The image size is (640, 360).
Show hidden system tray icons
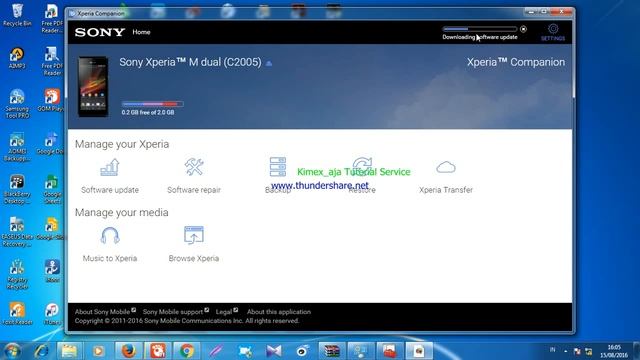pyautogui.click(x=565, y=351)
